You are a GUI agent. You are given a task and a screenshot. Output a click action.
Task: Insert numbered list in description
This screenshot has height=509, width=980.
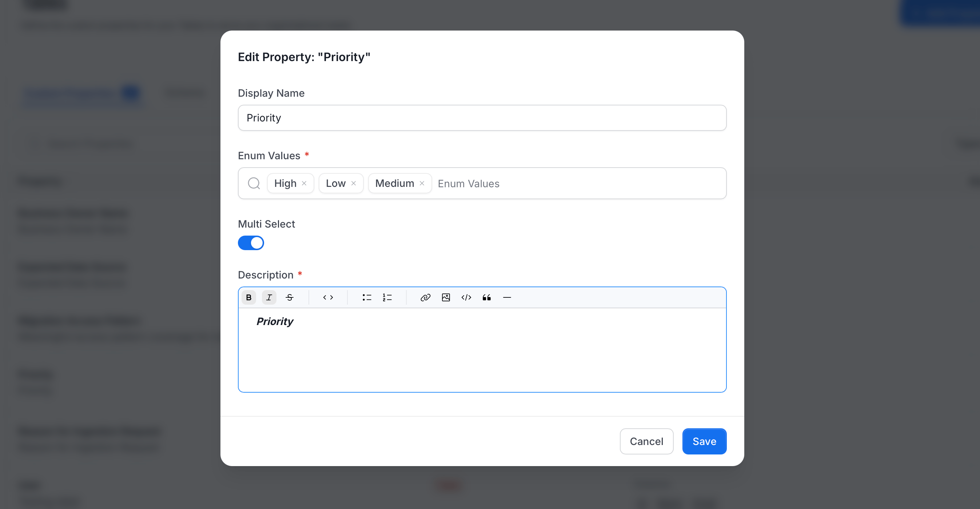(387, 297)
